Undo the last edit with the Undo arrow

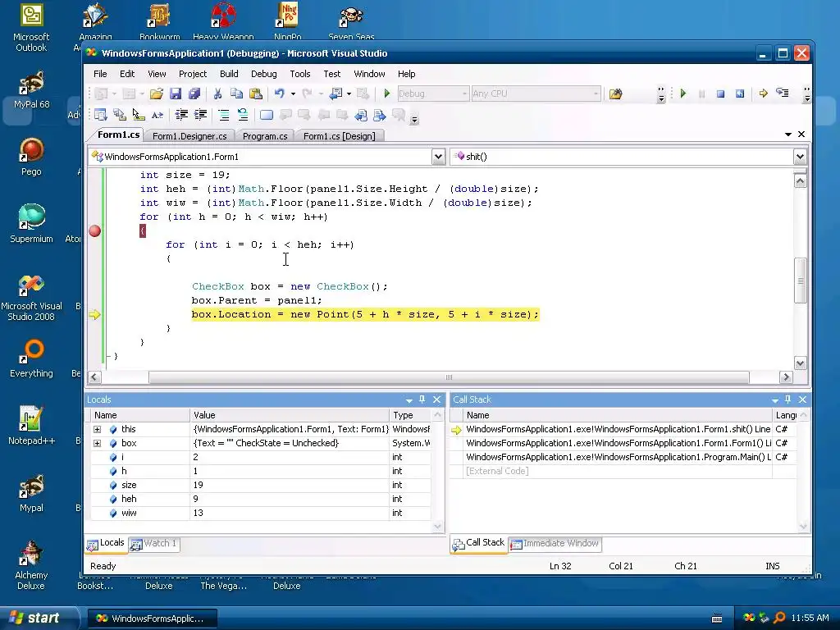[279, 94]
